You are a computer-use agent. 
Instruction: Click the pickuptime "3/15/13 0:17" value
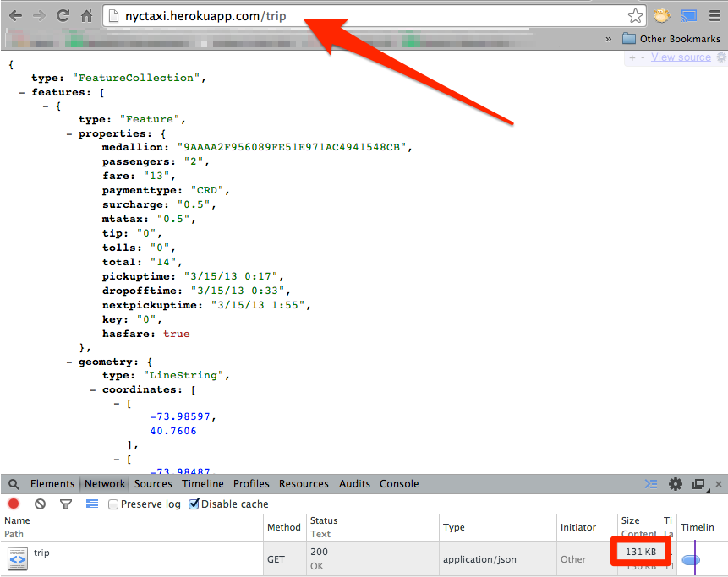[231, 276]
